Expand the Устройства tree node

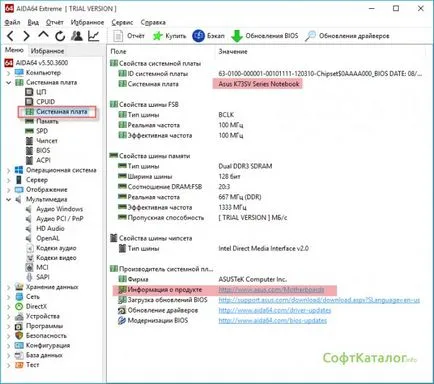coord(9,316)
